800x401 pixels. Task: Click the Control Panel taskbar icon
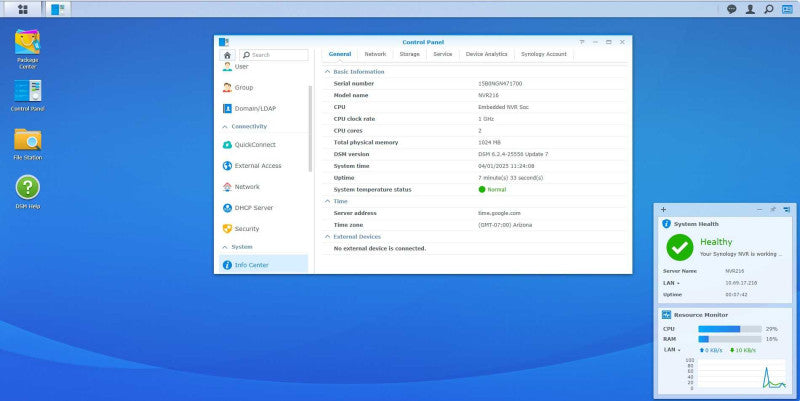pos(58,9)
